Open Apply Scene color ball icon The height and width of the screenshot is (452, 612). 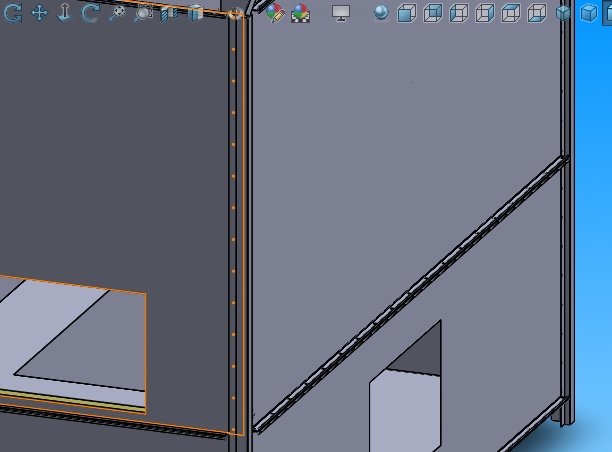click(301, 13)
